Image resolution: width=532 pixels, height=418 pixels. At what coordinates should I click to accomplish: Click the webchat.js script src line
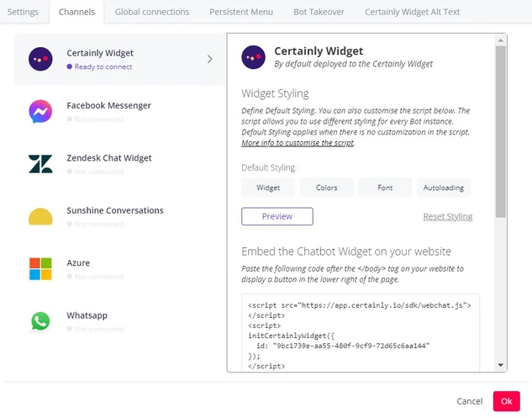360,305
